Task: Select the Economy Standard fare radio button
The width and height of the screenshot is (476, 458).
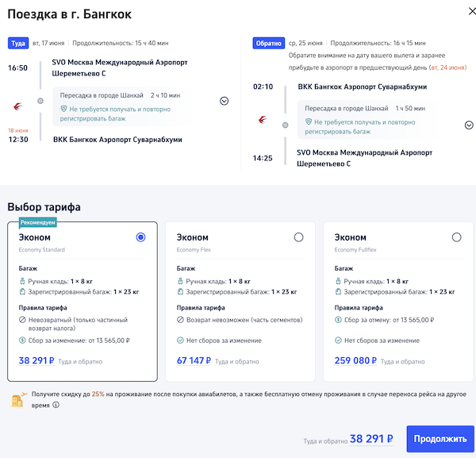Action: tap(140, 237)
